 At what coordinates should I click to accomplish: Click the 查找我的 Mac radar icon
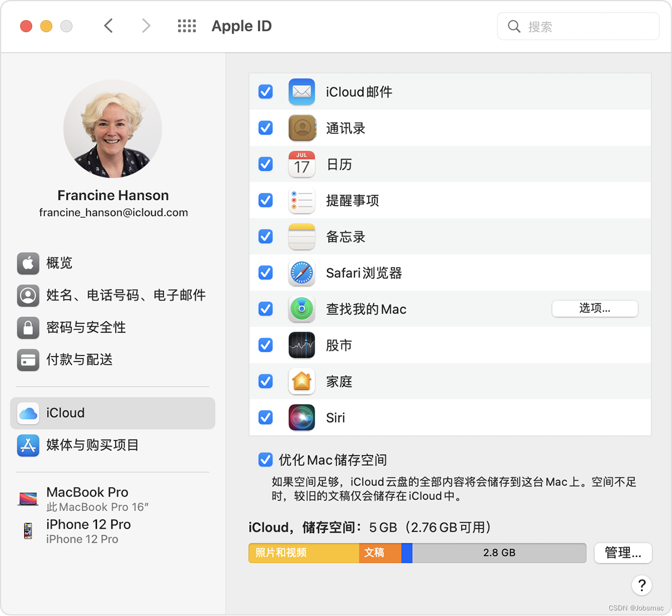[x=302, y=309]
